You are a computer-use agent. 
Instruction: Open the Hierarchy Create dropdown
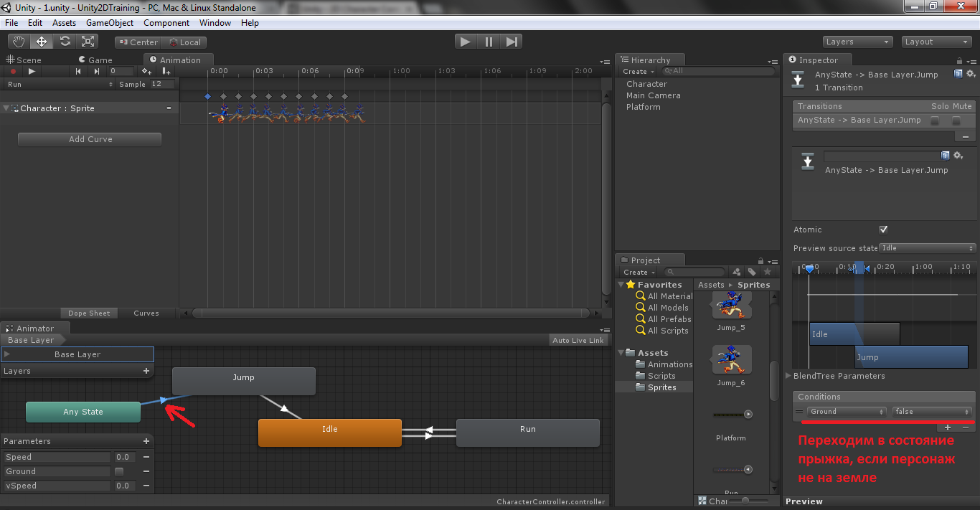pos(638,72)
